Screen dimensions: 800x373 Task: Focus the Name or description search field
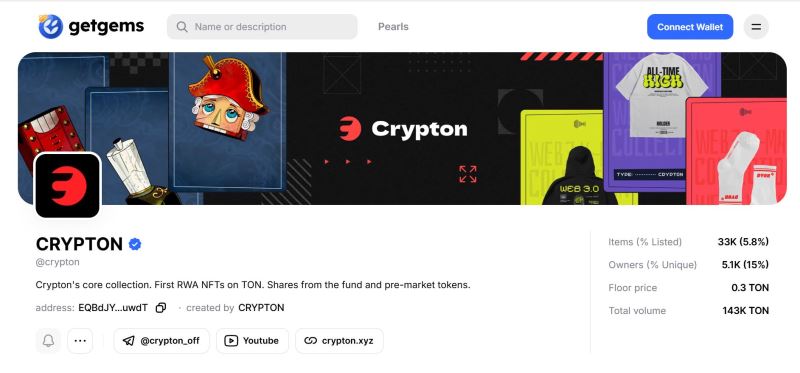click(262, 27)
